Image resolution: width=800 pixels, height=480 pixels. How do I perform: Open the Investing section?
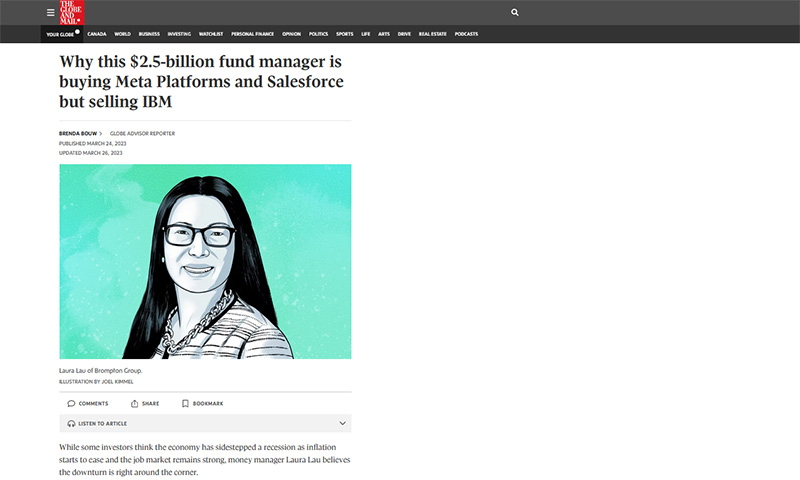point(179,34)
